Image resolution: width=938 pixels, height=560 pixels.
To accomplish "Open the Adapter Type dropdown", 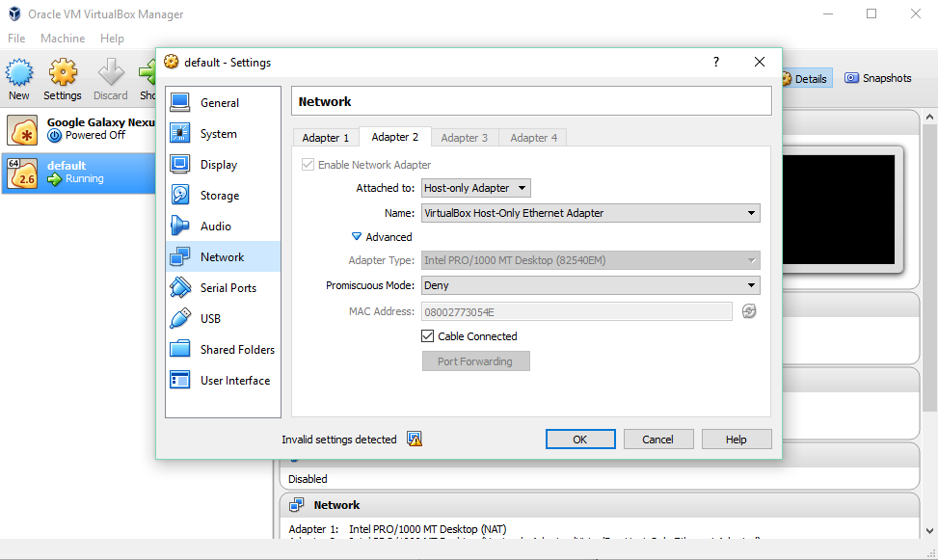I will tap(590, 260).
